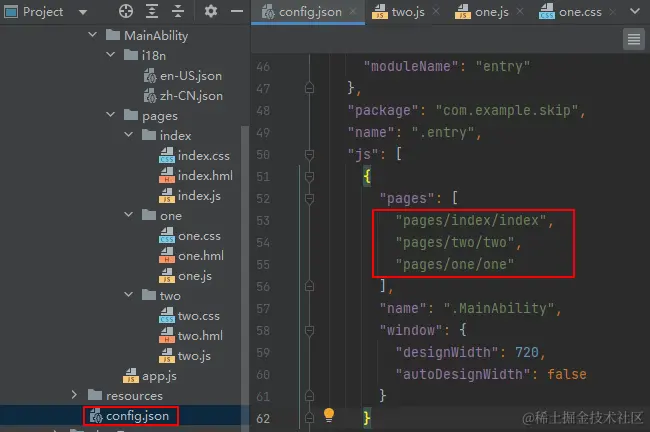Click the editor view mode icon at top right

coord(633,39)
